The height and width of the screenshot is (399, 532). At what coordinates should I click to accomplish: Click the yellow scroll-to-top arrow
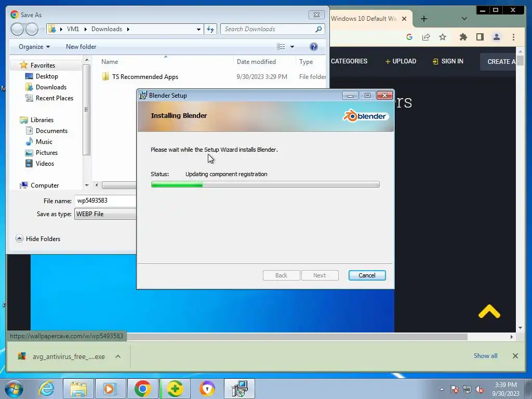(x=489, y=312)
